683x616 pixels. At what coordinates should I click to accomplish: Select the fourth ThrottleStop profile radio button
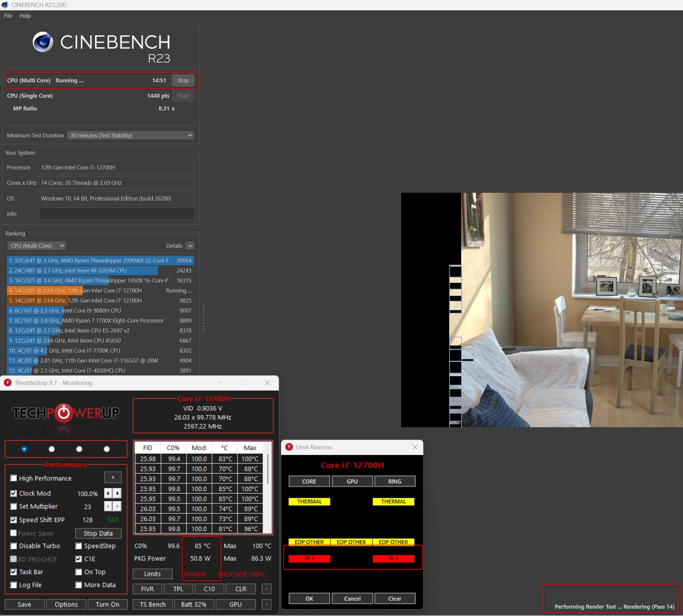click(x=107, y=449)
